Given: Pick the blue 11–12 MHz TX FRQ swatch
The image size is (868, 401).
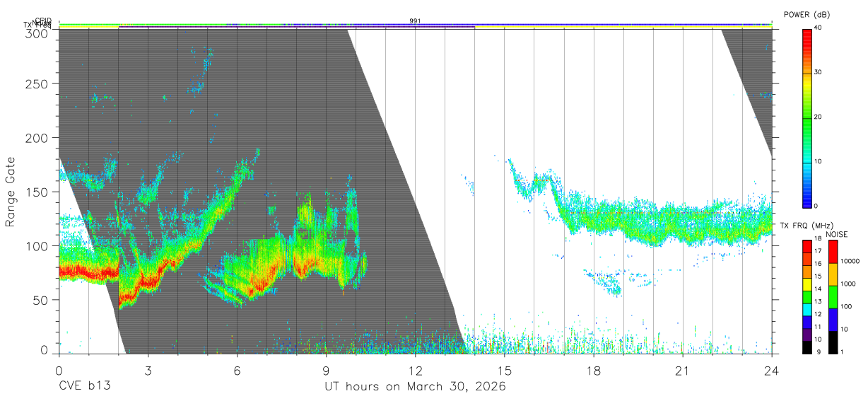Looking at the screenshot, I should 807,322.
